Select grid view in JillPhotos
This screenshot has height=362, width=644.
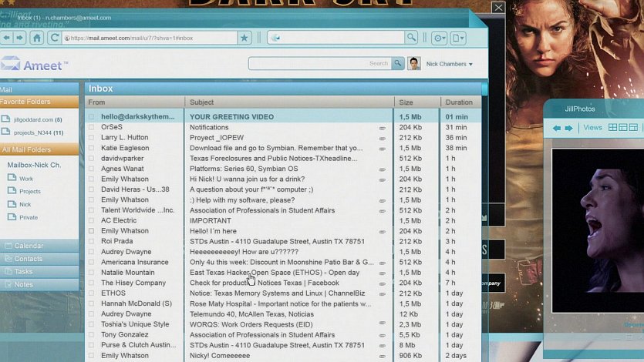[612, 128]
